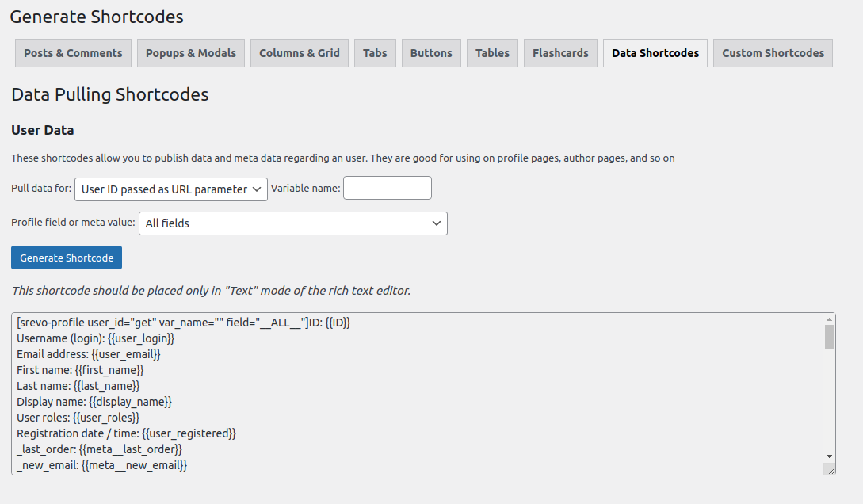Open the Pull data for dropdown
863x504 pixels.
170,189
